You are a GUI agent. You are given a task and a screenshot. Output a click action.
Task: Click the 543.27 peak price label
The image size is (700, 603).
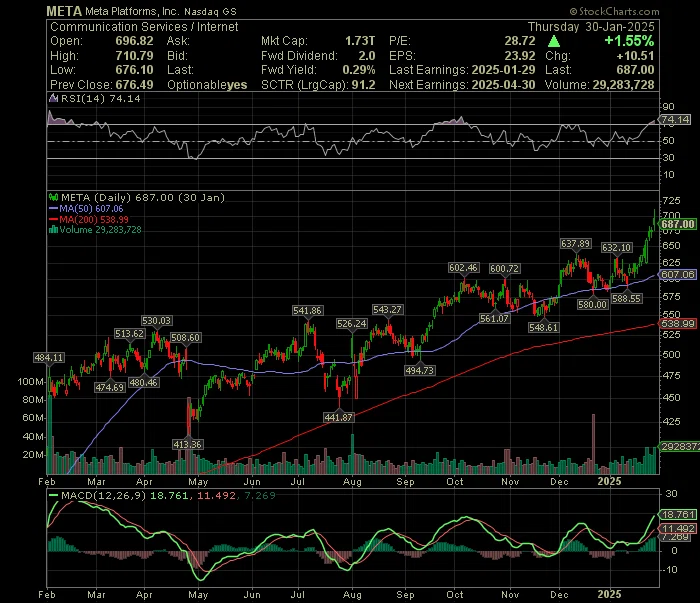pos(388,310)
